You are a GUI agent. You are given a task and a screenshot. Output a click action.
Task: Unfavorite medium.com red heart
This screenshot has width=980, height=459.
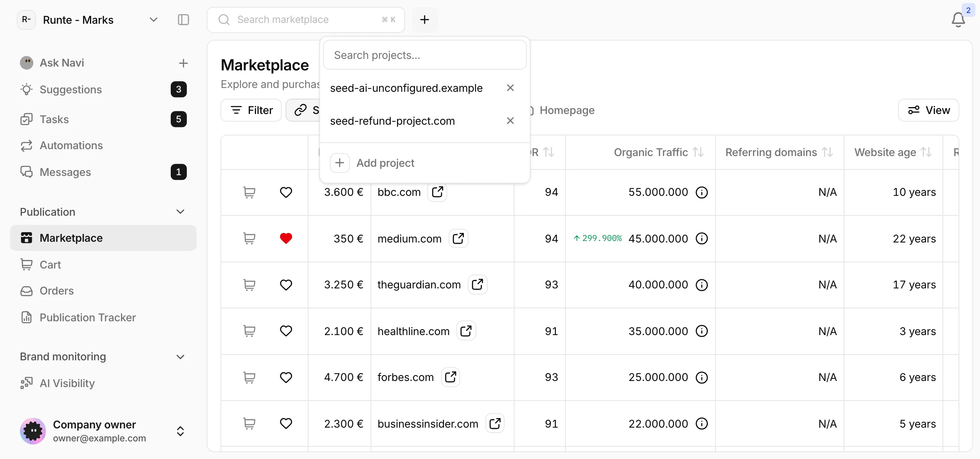286,238
